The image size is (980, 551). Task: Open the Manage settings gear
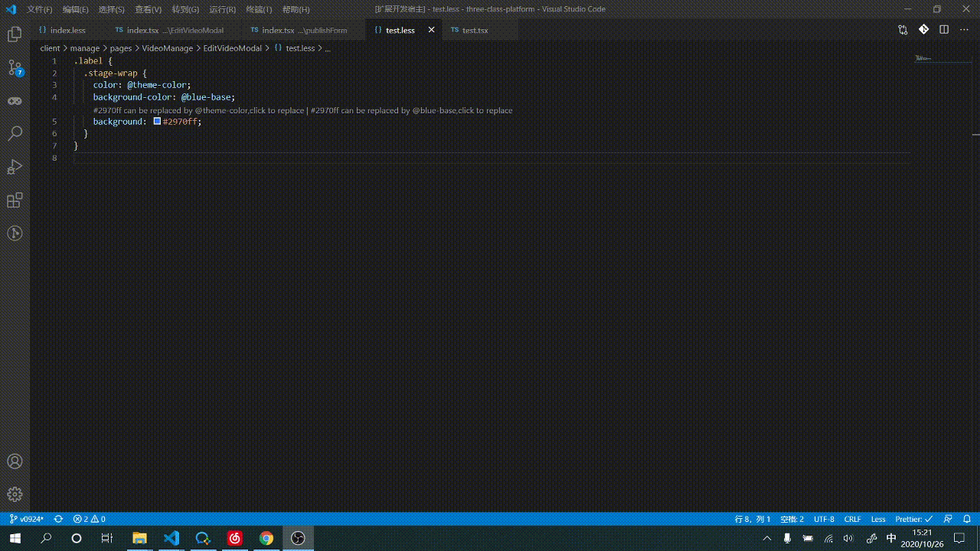[x=15, y=494]
